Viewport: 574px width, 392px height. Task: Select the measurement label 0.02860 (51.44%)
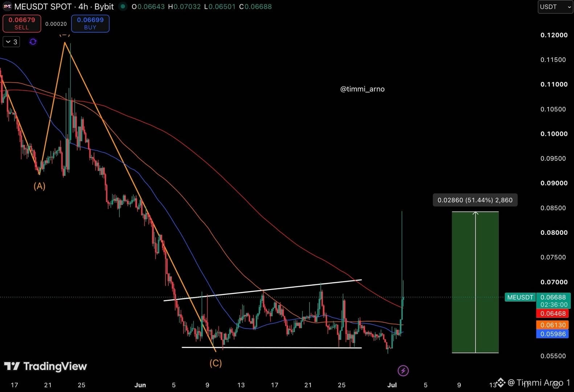pyautogui.click(x=475, y=200)
